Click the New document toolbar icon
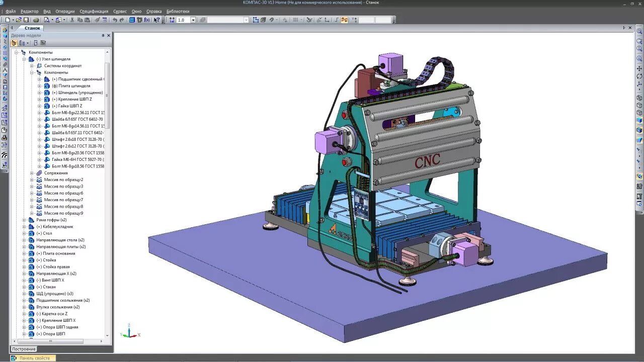Viewport: 644px width, 362px height. click(x=8, y=20)
